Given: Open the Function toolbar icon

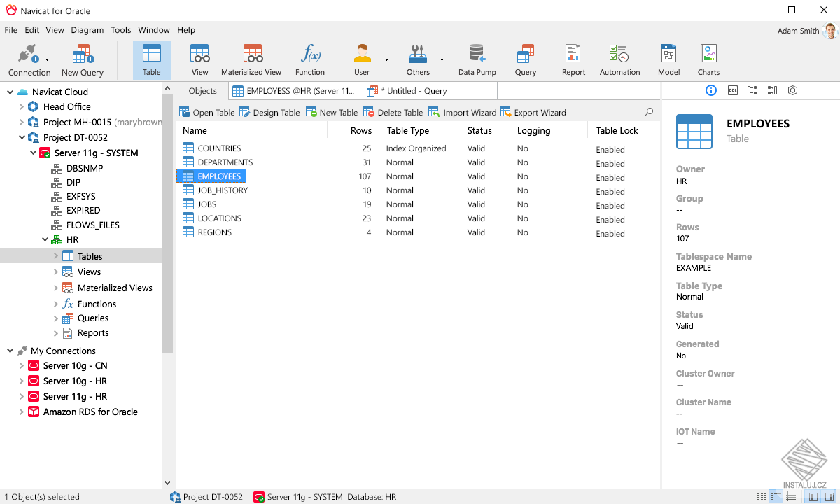Looking at the screenshot, I should coord(310,59).
